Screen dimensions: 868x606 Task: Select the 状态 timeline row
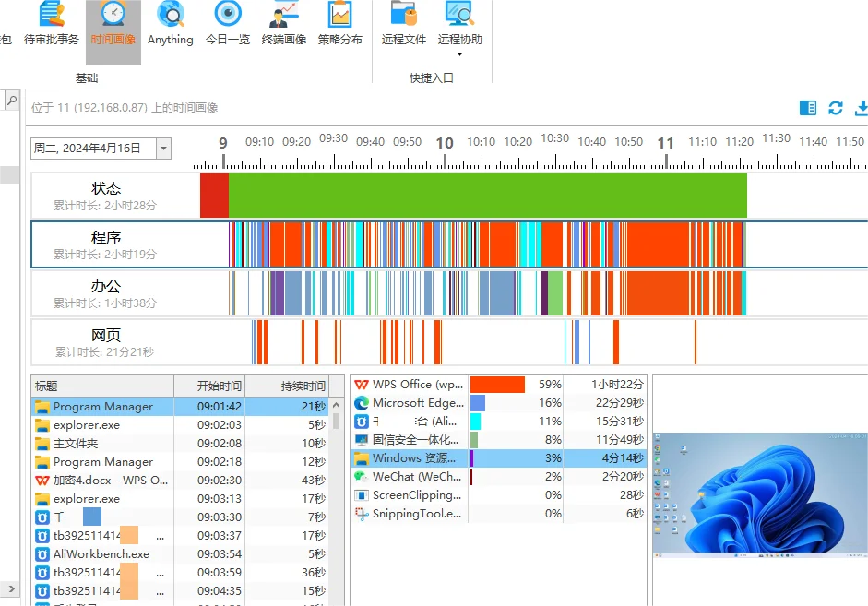449,196
